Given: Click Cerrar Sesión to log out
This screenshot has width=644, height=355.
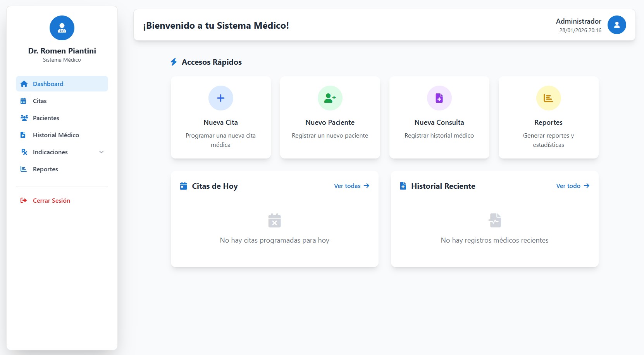Looking at the screenshot, I should [62, 200].
